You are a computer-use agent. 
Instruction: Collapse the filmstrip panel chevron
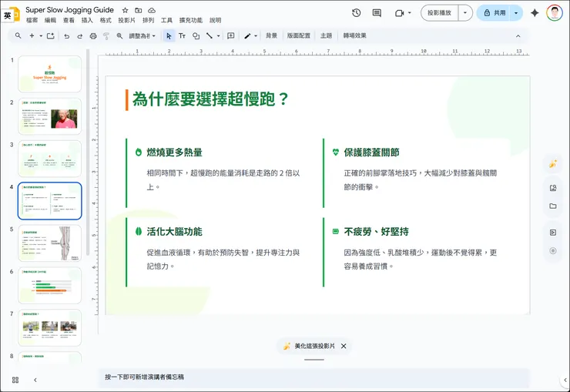click(35, 380)
